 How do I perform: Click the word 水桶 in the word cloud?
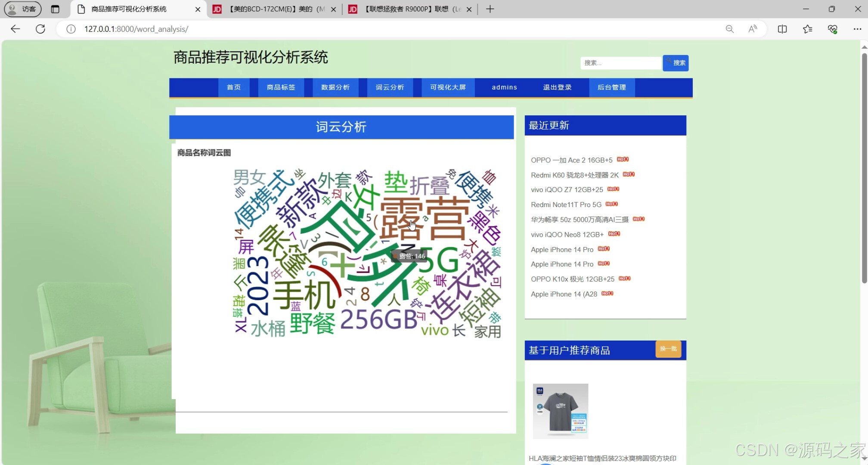pos(268,329)
